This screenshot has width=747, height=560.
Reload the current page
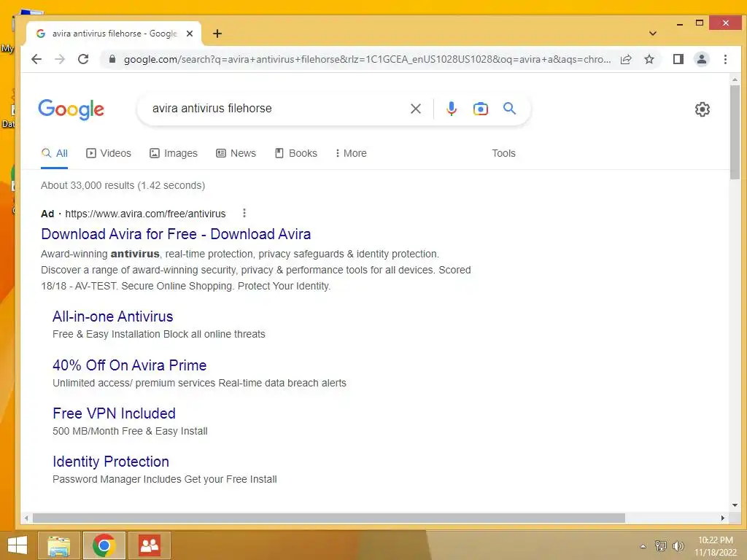click(x=83, y=59)
